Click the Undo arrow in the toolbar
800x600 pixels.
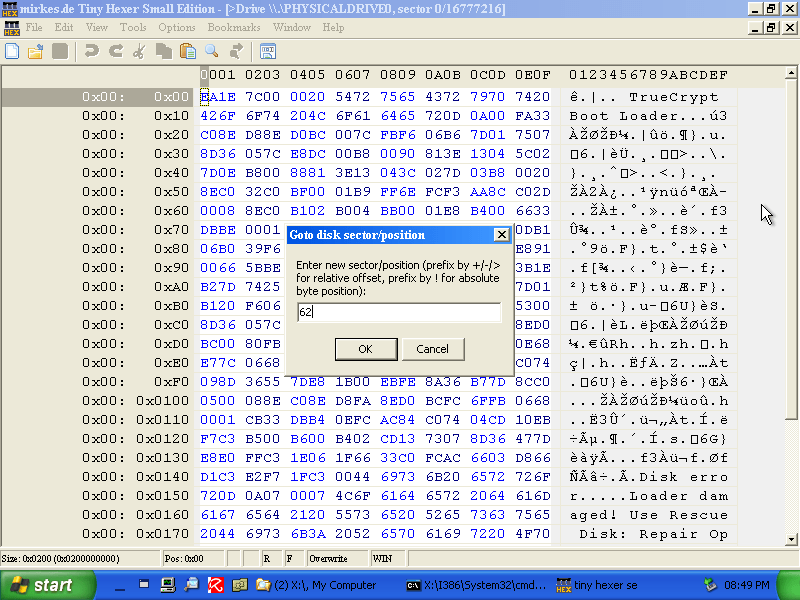pyautogui.click(x=91, y=51)
